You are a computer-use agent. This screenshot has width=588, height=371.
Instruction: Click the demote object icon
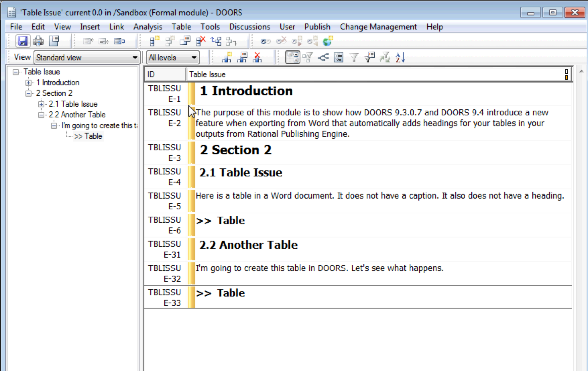point(231,41)
